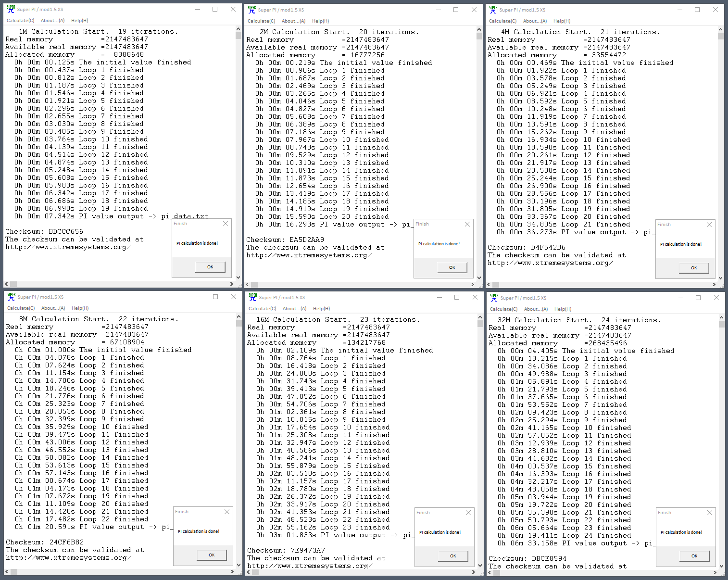Click the horizontal scrollbar left arrow in the 32M window
The image size is (728, 580).
point(490,573)
